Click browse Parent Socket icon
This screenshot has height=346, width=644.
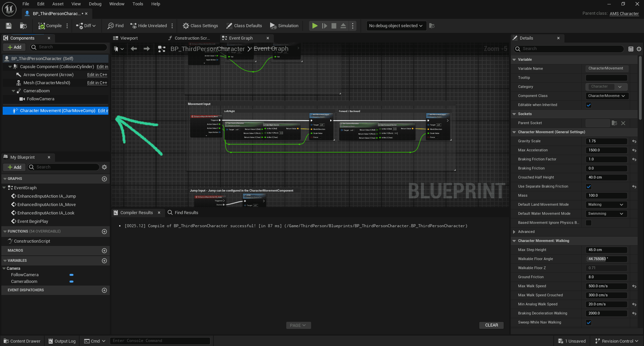614,123
